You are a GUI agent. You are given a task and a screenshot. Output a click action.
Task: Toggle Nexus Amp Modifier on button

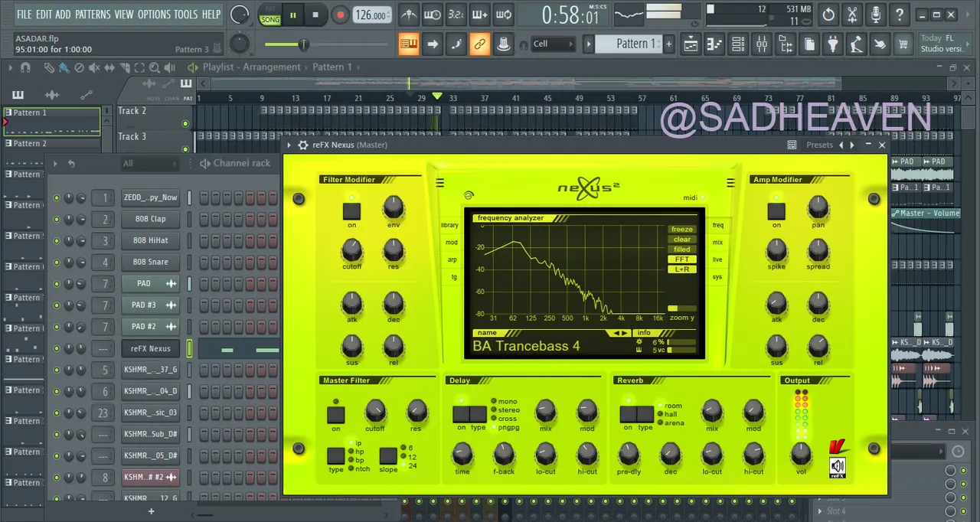[x=776, y=211]
